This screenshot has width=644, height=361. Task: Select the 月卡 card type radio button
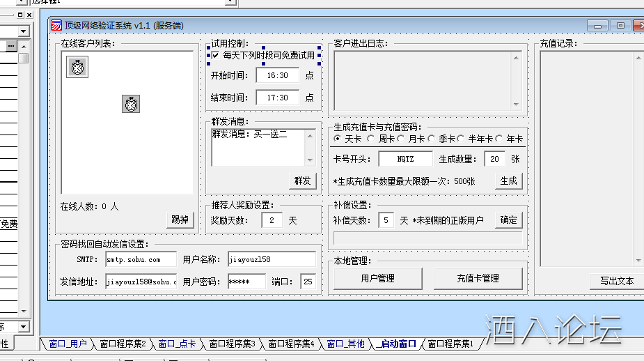pos(402,139)
